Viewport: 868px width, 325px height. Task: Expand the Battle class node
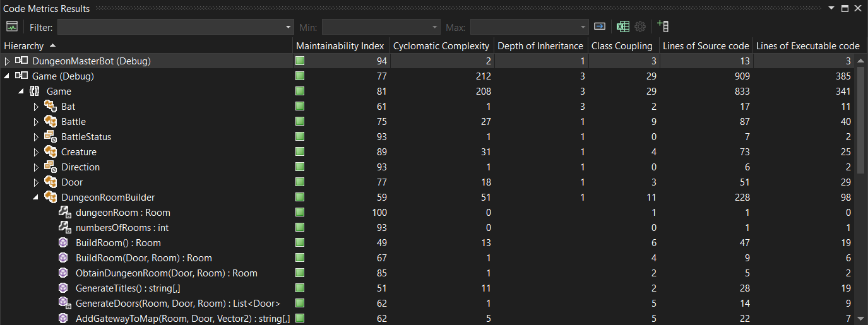pos(36,122)
